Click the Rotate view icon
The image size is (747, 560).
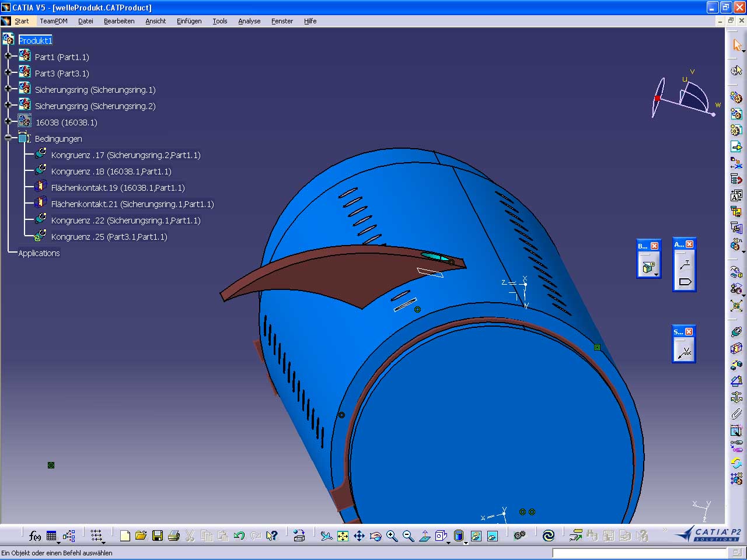(375, 535)
